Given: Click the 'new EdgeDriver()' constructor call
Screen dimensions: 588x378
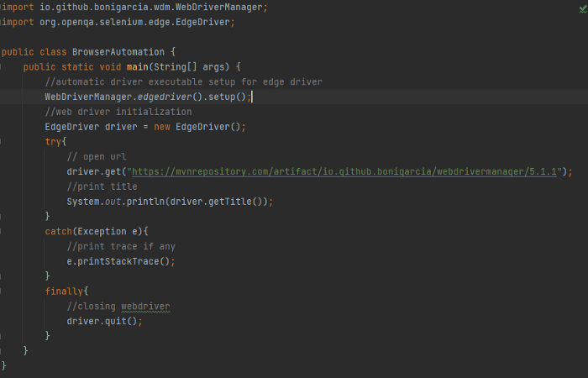Looking at the screenshot, I should (197, 127).
